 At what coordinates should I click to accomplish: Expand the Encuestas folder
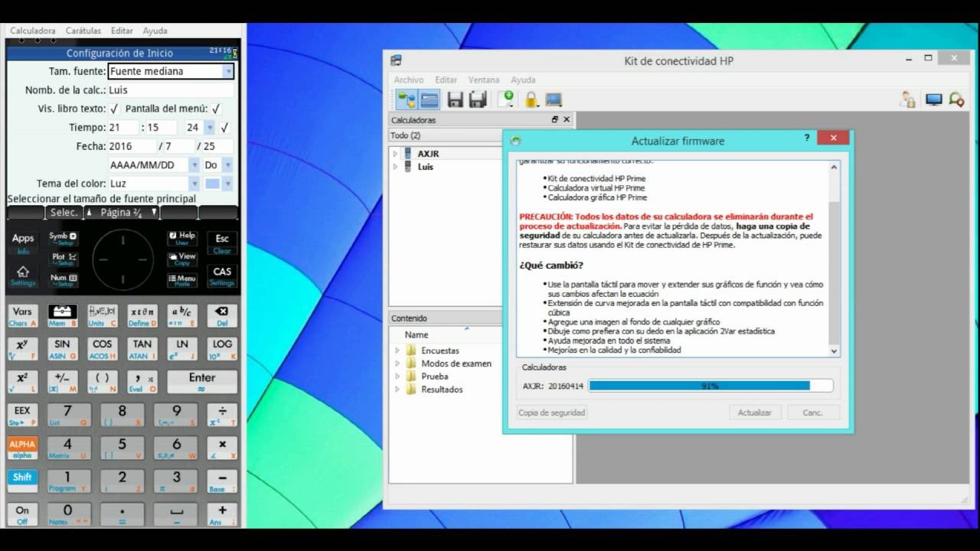(397, 350)
